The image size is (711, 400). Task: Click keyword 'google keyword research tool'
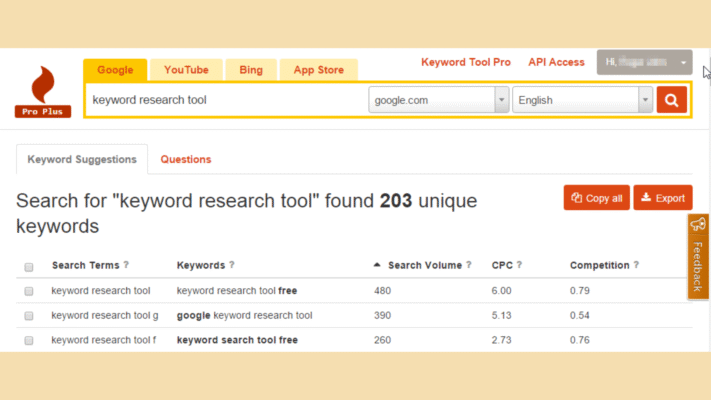[244, 315]
